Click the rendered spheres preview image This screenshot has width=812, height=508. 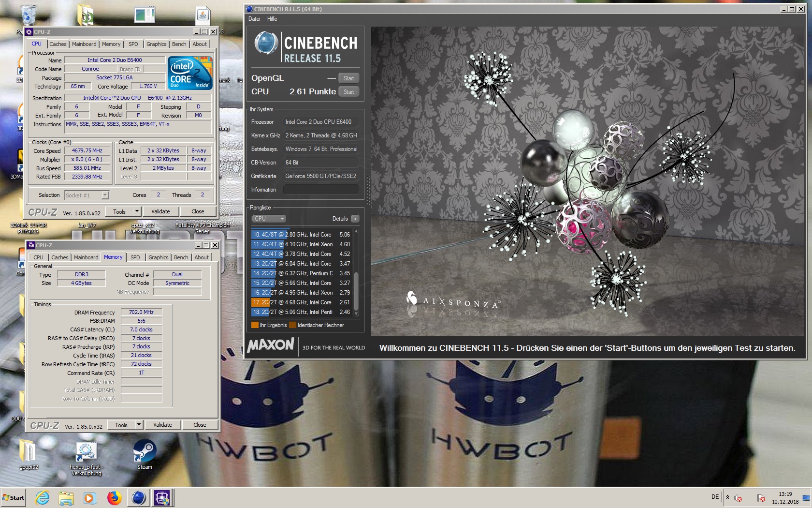click(588, 181)
